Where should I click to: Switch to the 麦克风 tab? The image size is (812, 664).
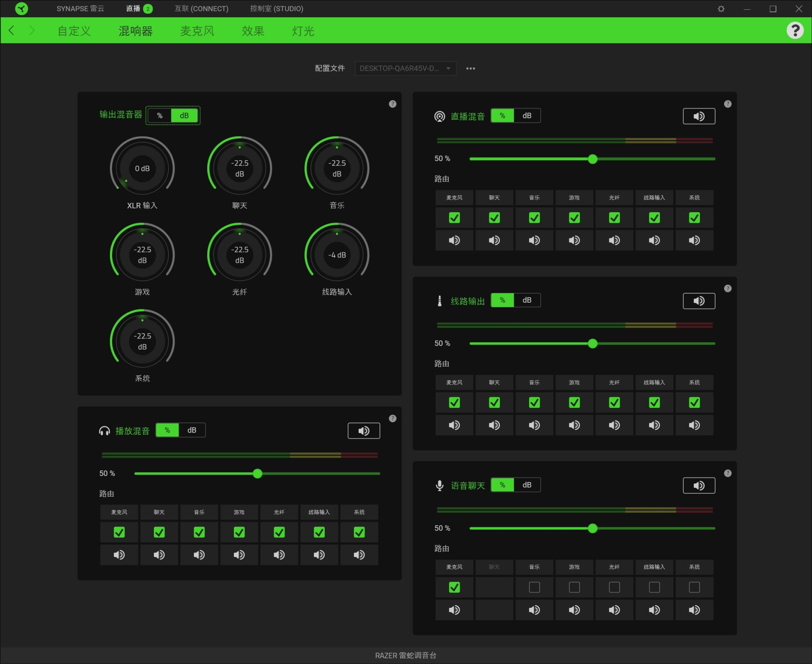[x=197, y=31]
